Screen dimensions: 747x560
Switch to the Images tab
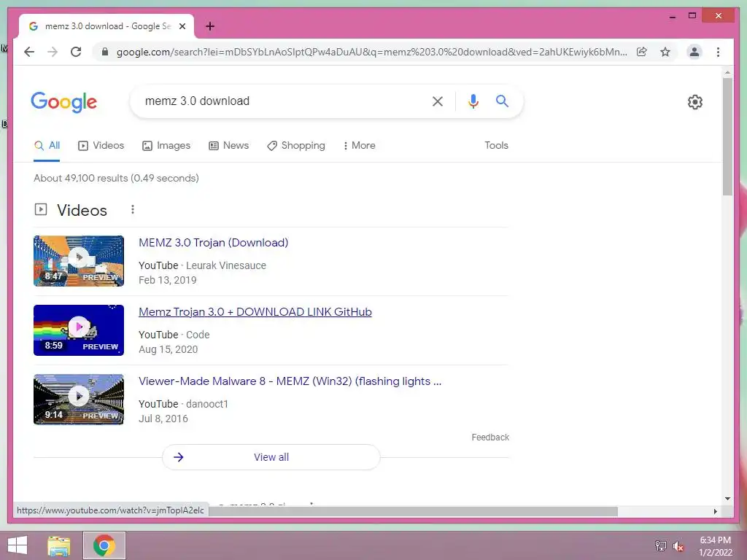(x=166, y=146)
